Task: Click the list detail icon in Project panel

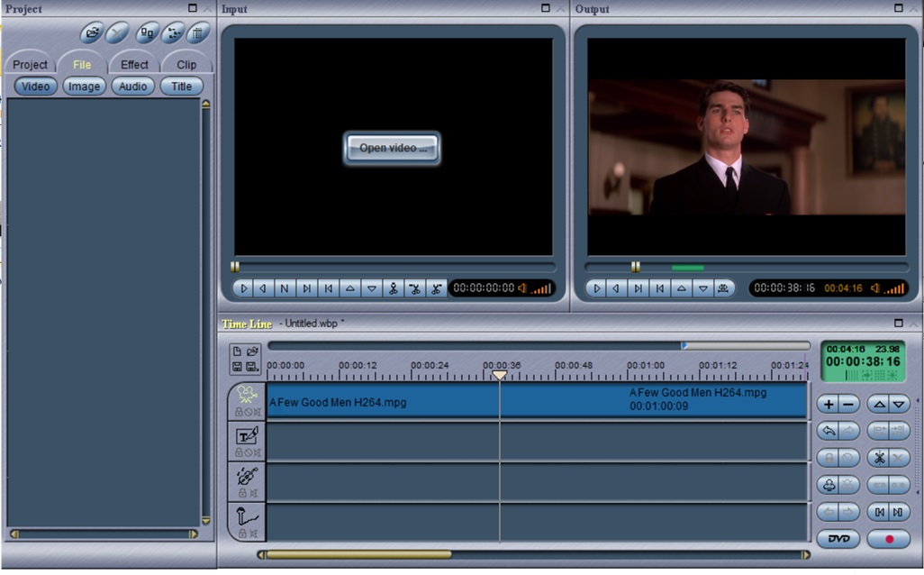Action: 198,33
